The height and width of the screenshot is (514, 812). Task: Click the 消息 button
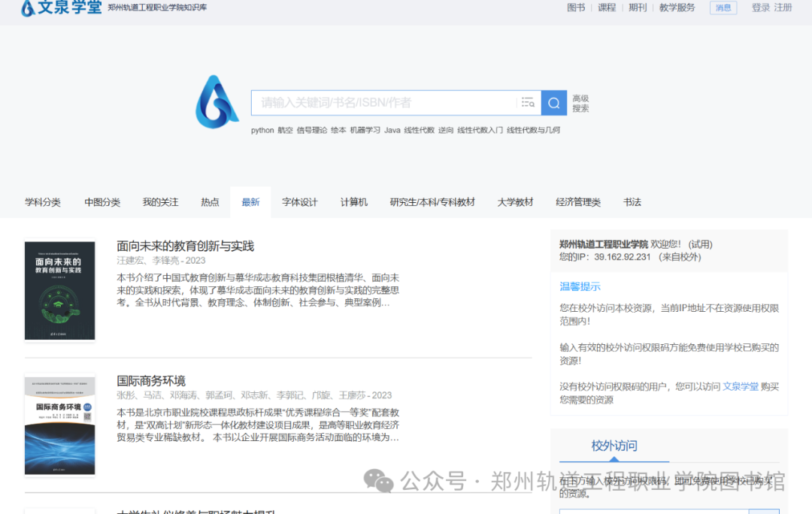(x=723, y=8)
